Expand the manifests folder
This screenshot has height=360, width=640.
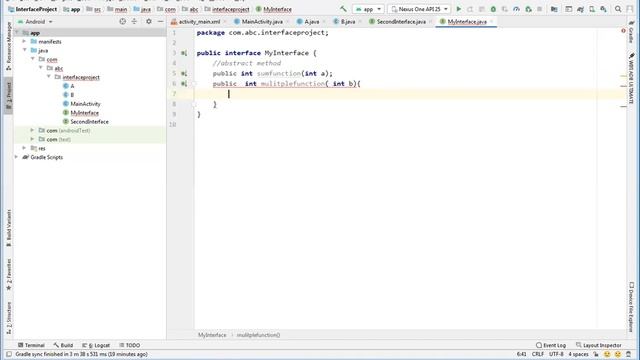pyautogui.click(x=24, y=41)
